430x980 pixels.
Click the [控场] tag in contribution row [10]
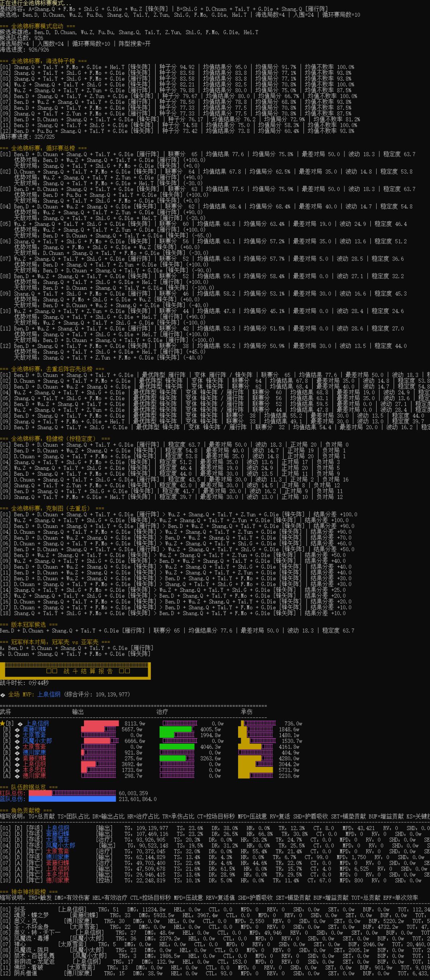pyautogui.click(x=104, y=881)
